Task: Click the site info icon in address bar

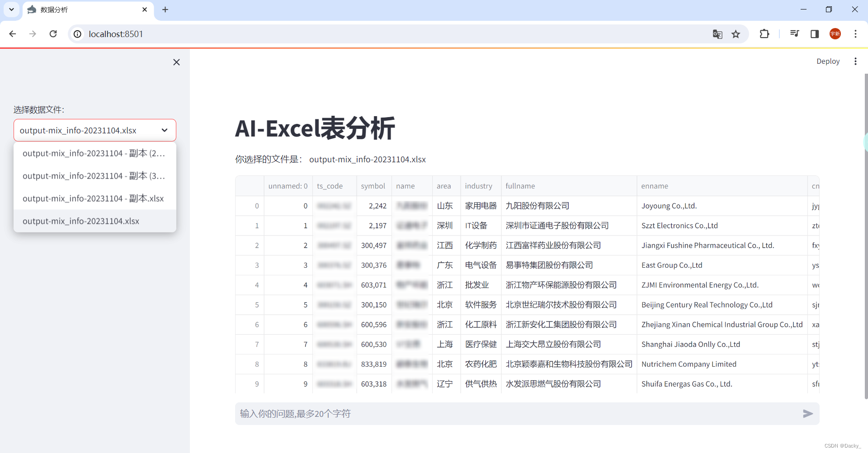Action: coord(77,34)
